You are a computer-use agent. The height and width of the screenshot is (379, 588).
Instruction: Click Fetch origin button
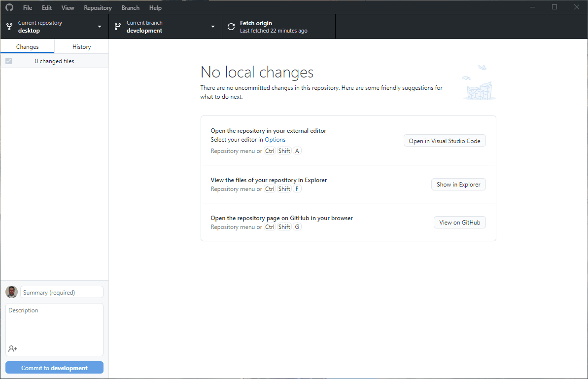[278, 27]
